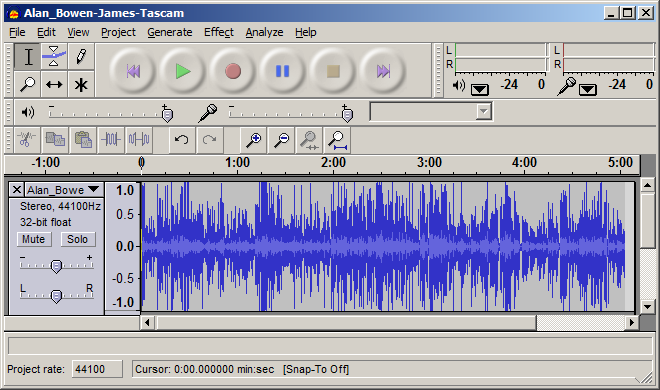Skip to end of track
Image resolution: width=660 pixels, height=390 pixels.
pyautogui.click(x=383, y=71)
